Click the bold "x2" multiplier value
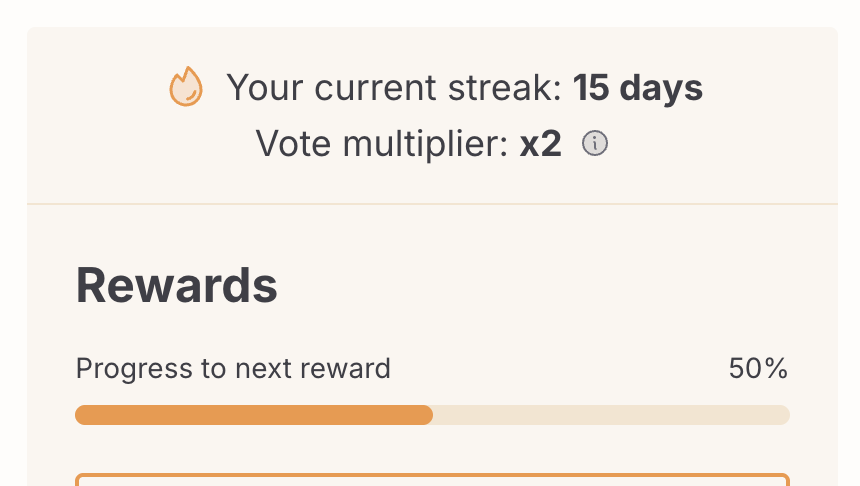Image resolution: width=860 pixels, height=486 pixels. pyautogui.click(x=541, y=144)
